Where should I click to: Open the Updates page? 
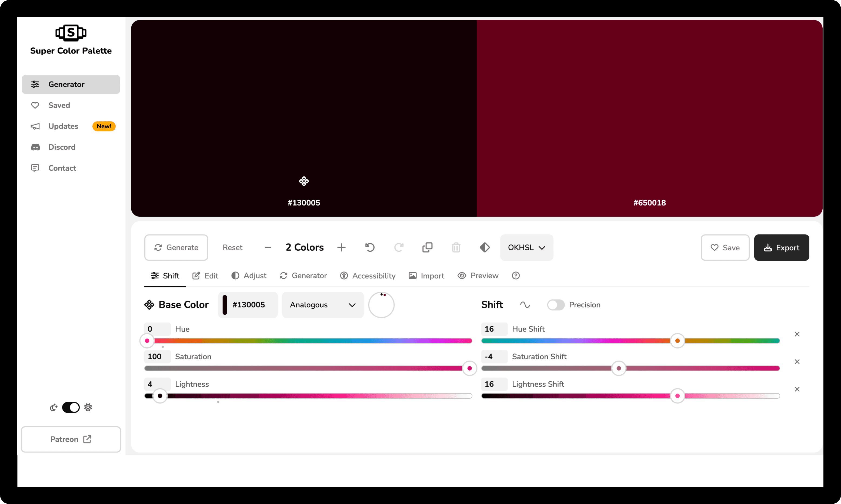71,126
